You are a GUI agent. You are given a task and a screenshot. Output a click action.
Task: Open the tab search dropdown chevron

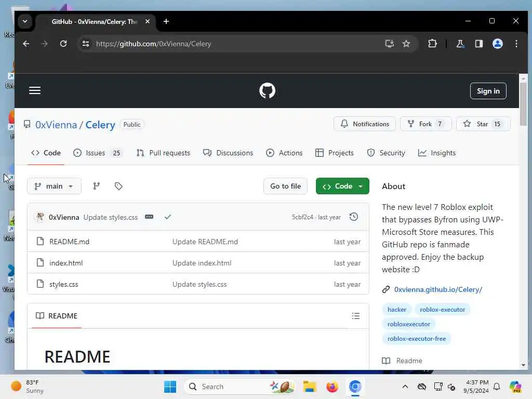25,21
